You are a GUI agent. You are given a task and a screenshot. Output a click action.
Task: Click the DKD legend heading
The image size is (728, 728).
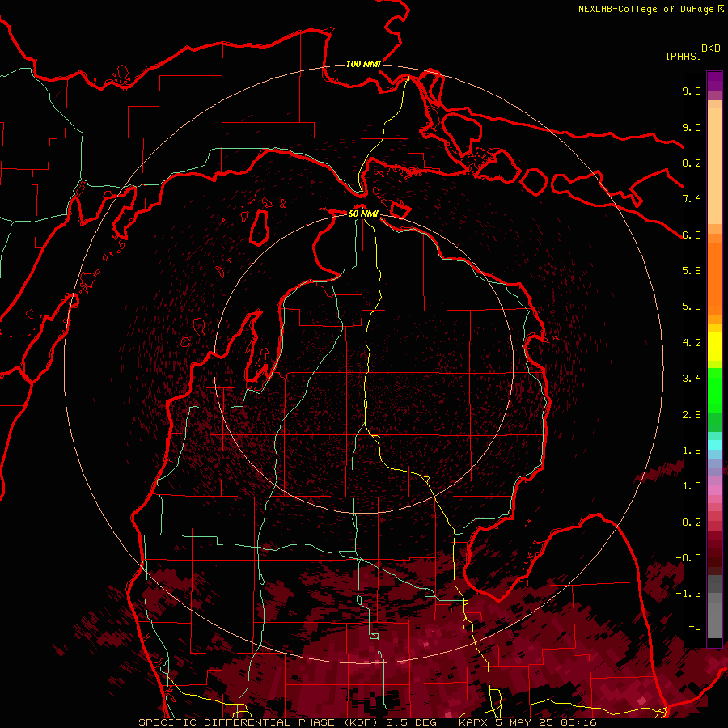[x=711, y=49]
